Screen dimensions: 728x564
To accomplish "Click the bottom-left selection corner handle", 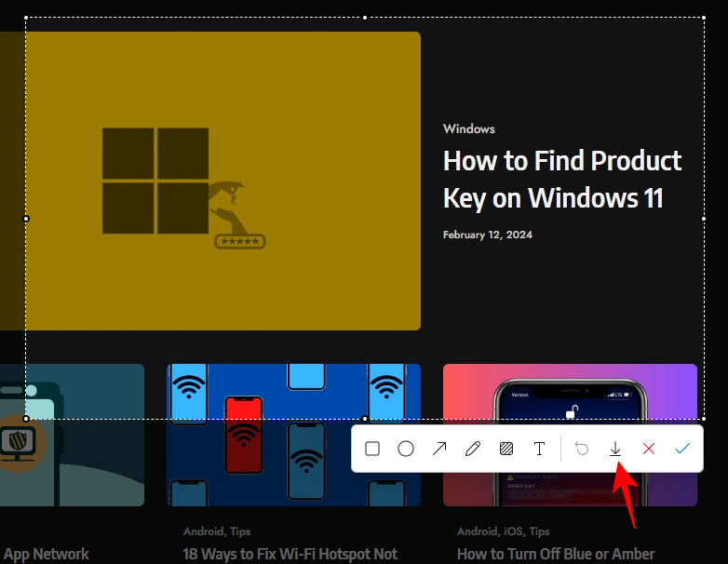I will click(26, 419).
